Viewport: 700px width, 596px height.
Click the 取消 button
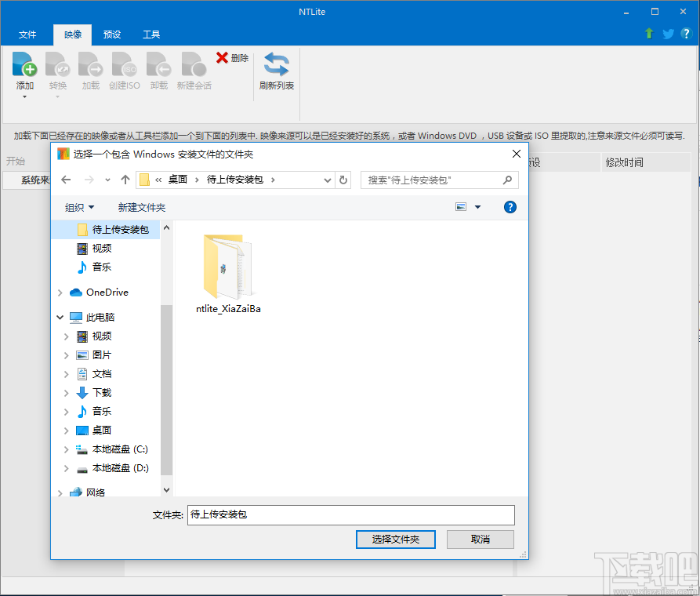[480, 539]
